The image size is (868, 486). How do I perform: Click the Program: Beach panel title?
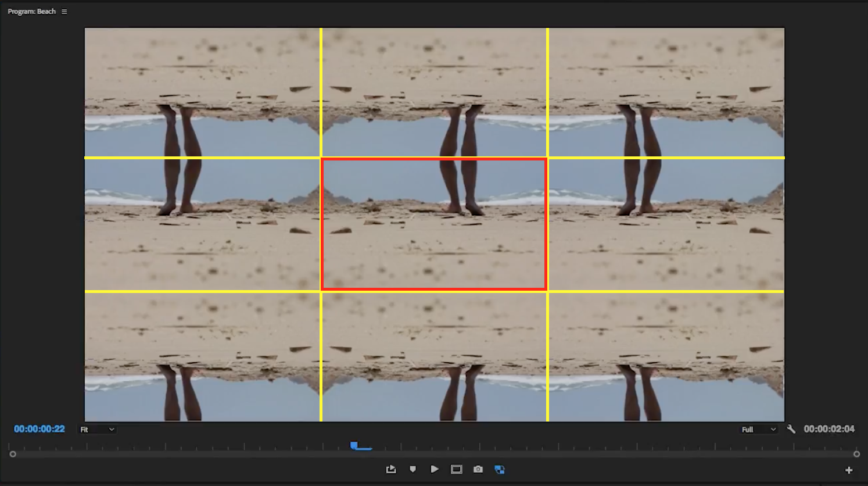click(32, 12)
